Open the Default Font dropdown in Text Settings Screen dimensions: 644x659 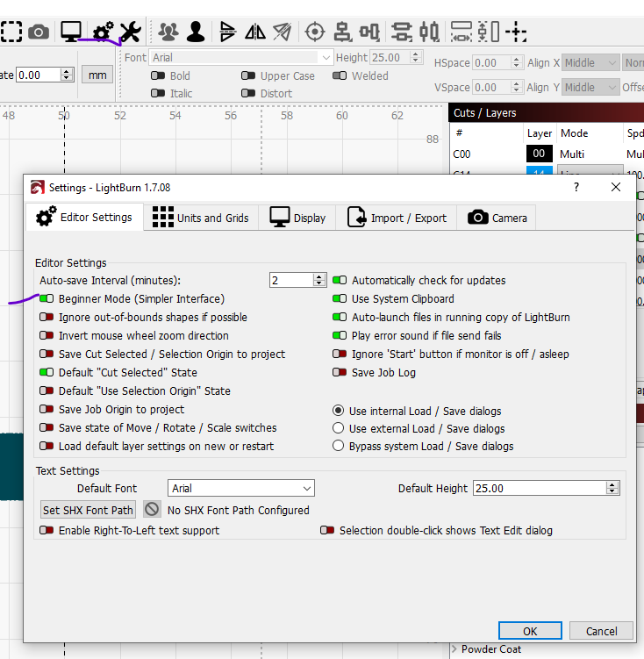(x=241, y=488)
